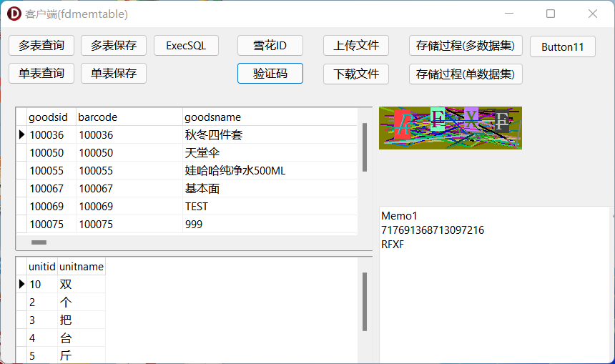
Task: Click the goodsid column header
Action: (51, 117)
